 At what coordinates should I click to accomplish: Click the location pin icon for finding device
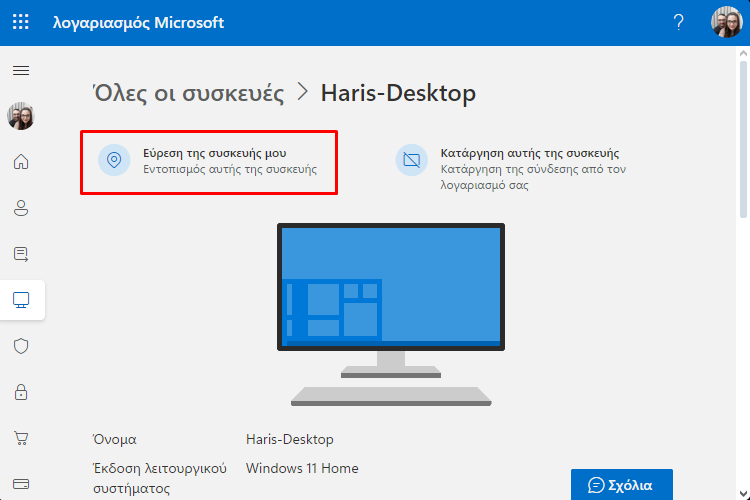tap(114, 160)
